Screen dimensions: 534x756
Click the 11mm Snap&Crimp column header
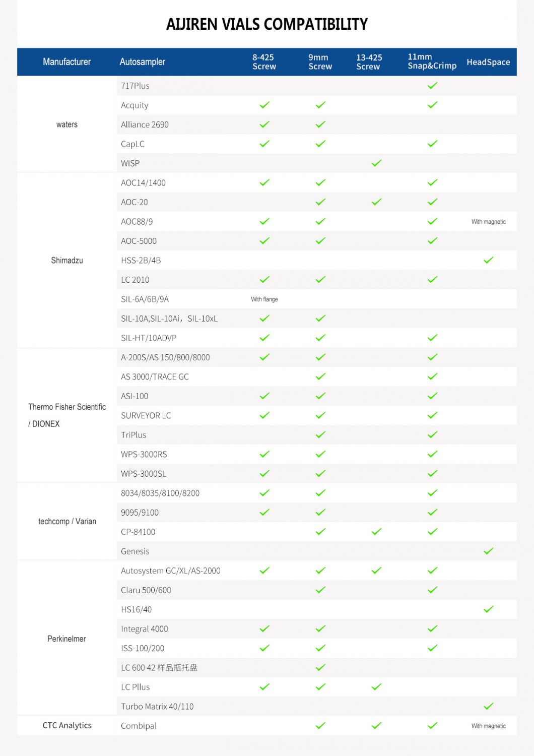tap(432, 61)
